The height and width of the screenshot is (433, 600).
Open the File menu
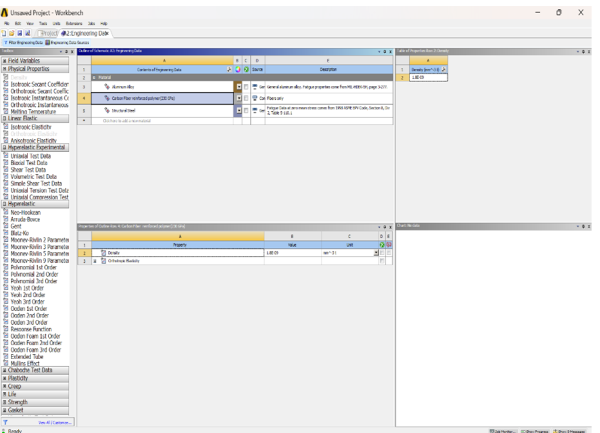click(x=7, y=23)
